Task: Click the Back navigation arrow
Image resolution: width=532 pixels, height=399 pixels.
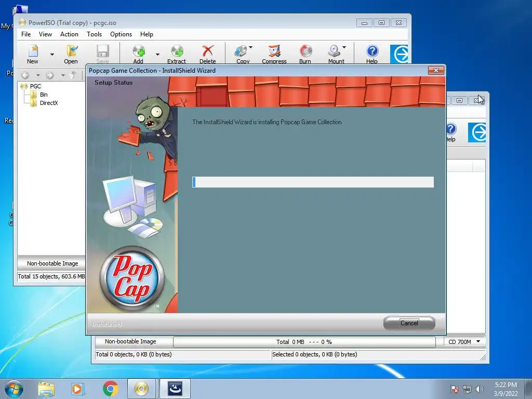Action: point(25,75)
